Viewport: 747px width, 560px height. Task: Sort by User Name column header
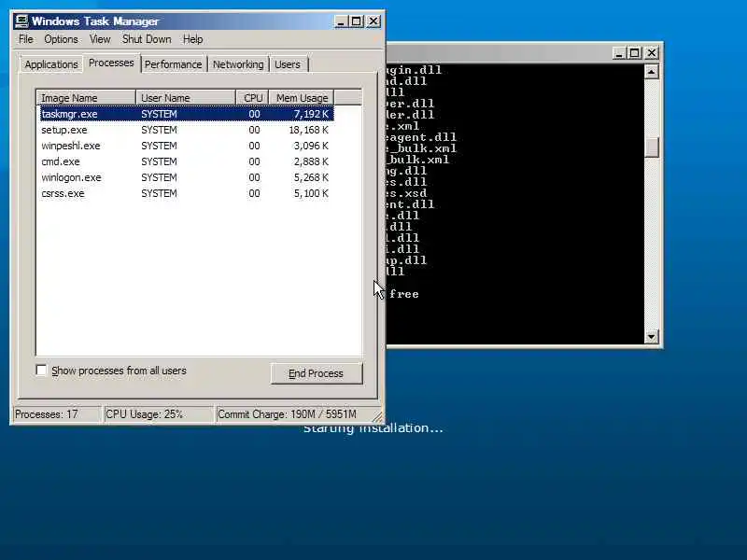[186, 98]
